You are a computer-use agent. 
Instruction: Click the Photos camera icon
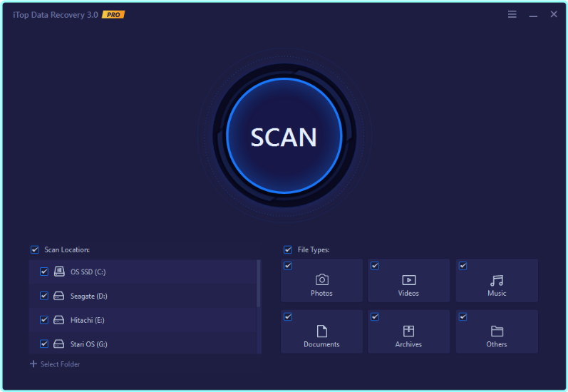click(x=321, y=280)
